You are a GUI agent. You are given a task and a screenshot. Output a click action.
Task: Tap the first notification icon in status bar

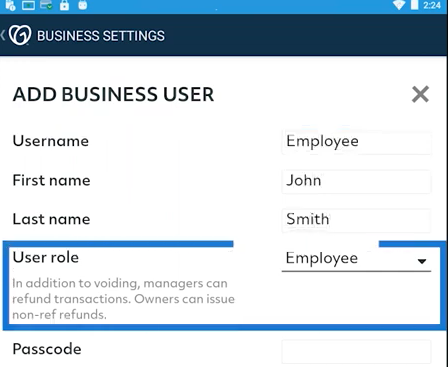11,5
